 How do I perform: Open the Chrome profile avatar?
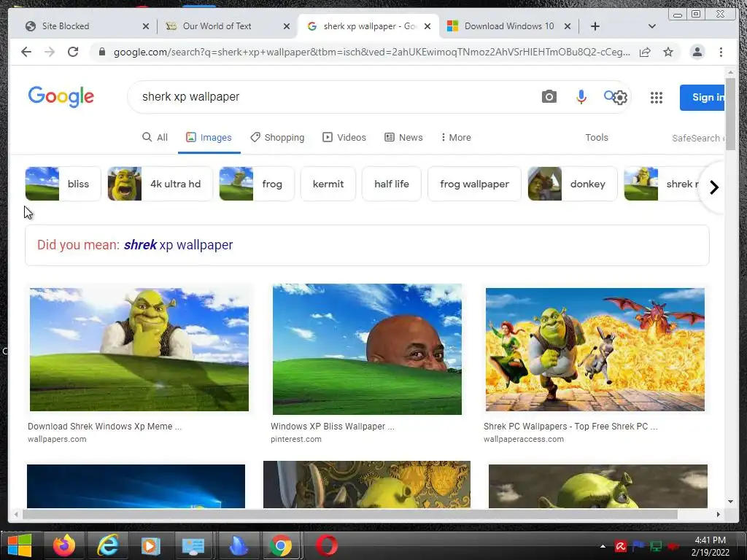pyautogui.click(x=697, y=52)
